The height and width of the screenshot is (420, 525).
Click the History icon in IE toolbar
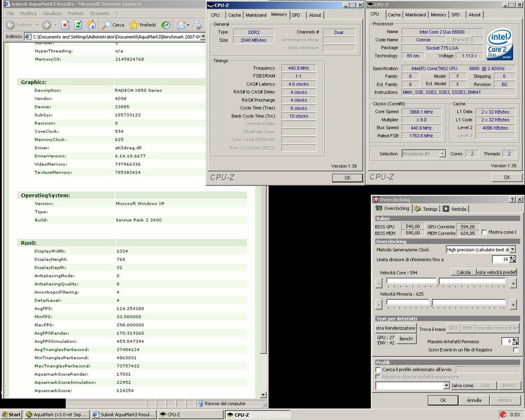pyautogui.click(x=166, y=25)
